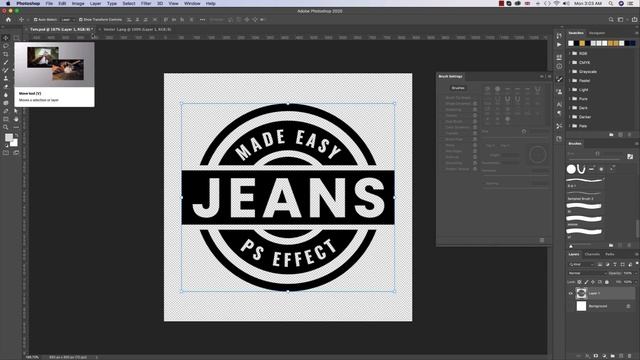The width and height of the screenshot is (640, 360).
Task: Open the three-dots more options in options bar
Action: [202, 20]
